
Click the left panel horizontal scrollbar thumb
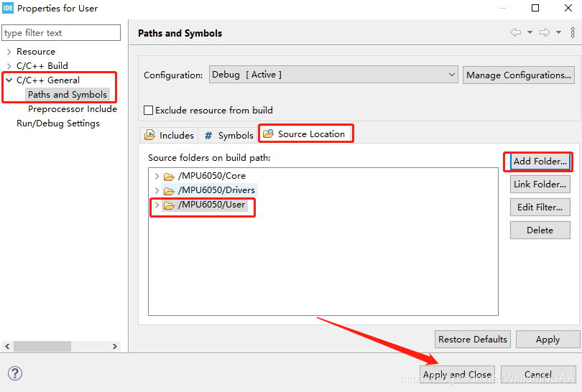coord(42,346)
